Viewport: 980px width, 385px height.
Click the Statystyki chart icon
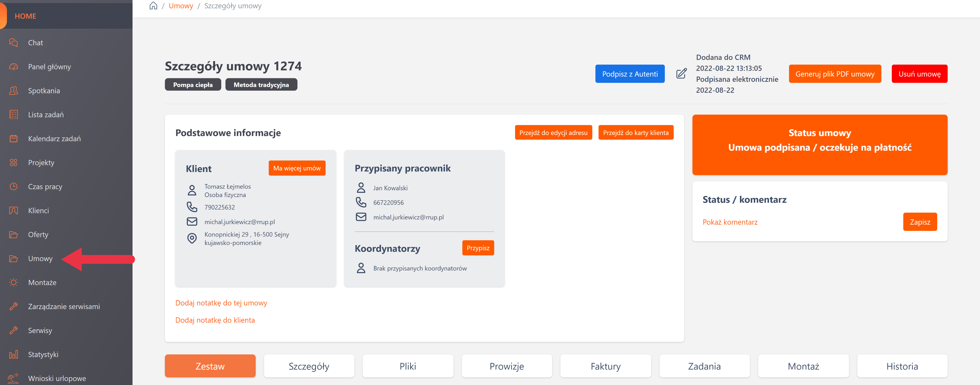pyautogui.click(x=14, y=355)
